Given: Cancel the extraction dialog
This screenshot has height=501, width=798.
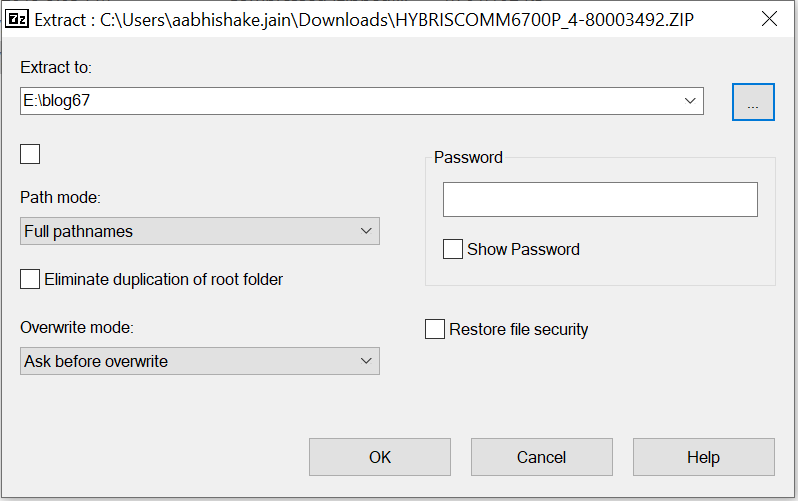Looking at the screenshot, I should (541, 457).
